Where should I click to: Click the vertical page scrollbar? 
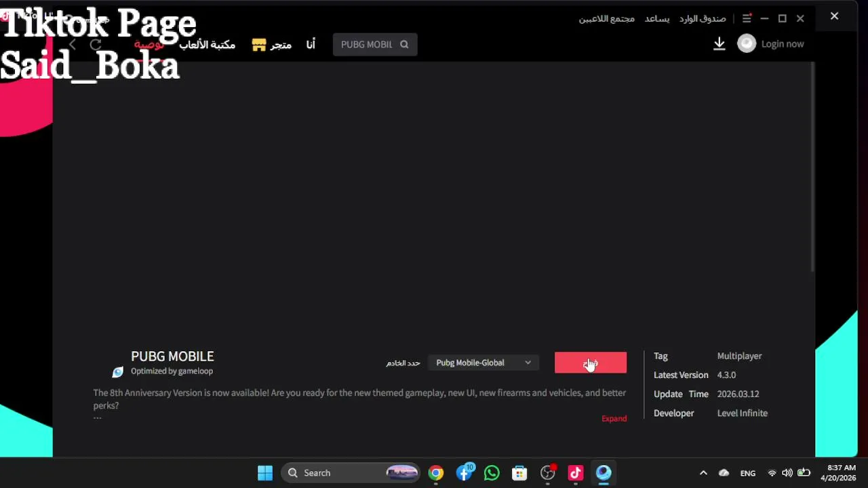[812, 168]
